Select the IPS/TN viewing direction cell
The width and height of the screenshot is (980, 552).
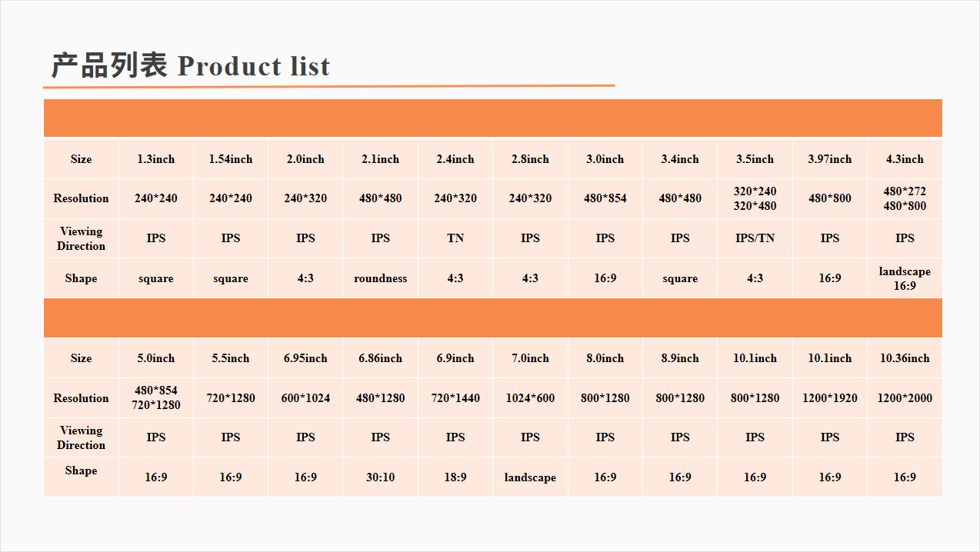[755, 238]
